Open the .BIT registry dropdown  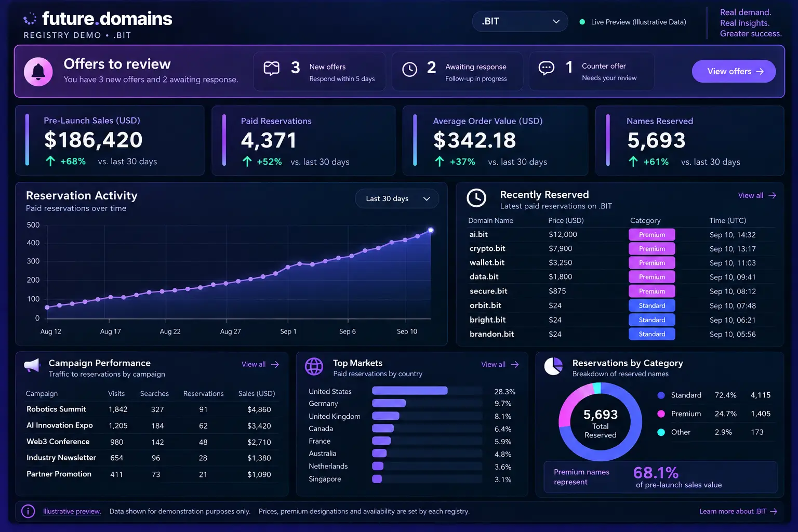(x=520, y=21)
